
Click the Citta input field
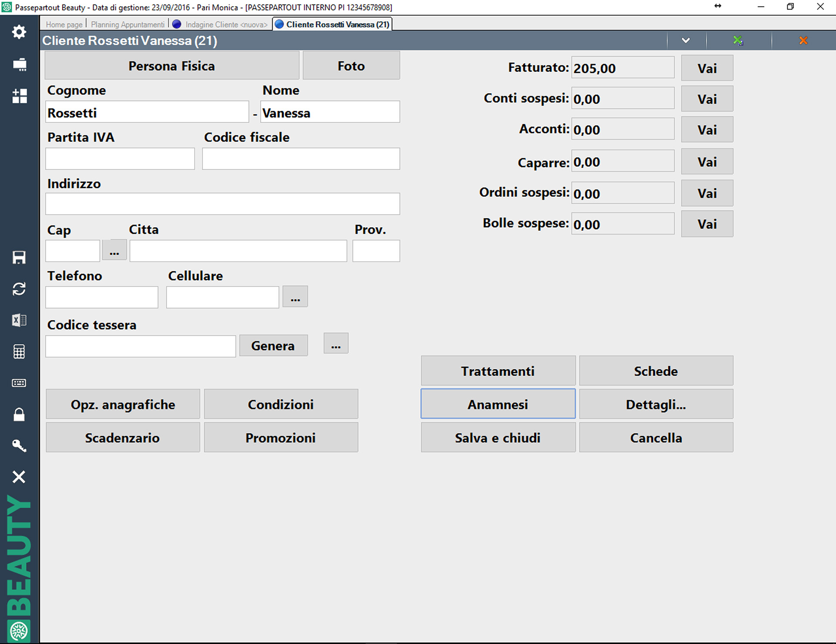pyautogui.click(x=238, y=251)
